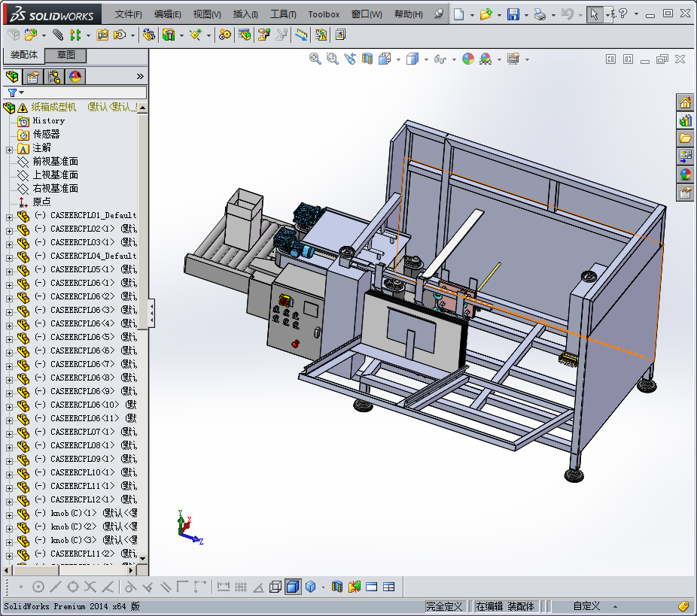Open the 插入(I) menu
697x616 pixels.
tap(245, 14)
